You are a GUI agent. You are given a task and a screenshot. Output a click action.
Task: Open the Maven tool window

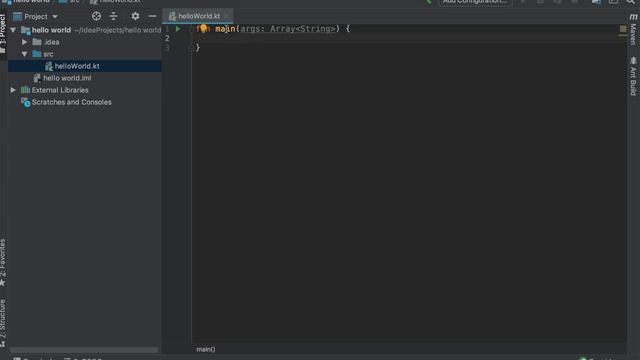coord(633,29)
